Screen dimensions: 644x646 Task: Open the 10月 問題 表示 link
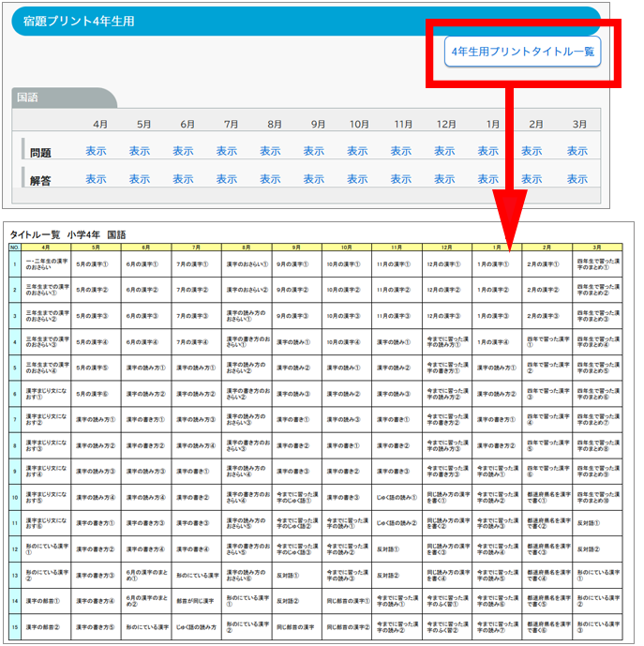pyautogui.click(x=357, y=151)
